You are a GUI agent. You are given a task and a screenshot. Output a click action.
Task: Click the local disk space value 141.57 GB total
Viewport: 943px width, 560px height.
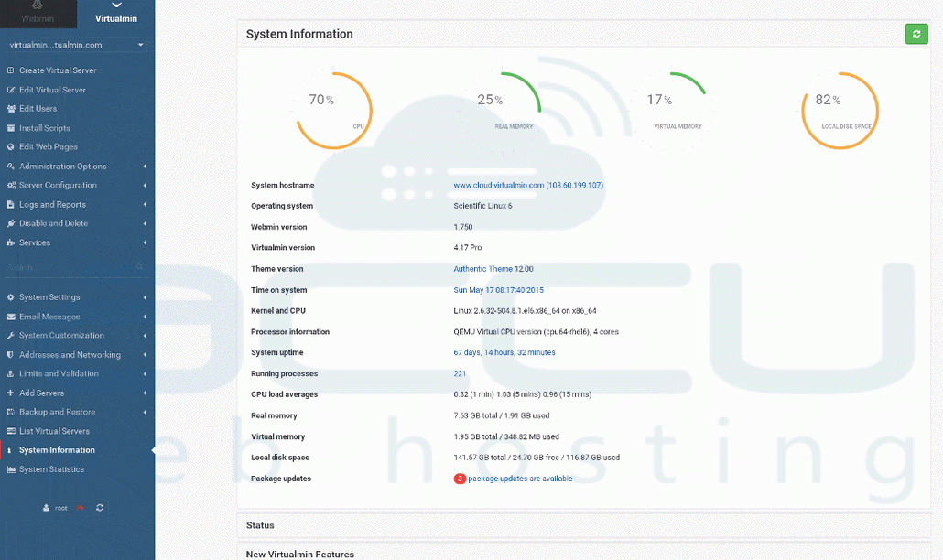[537, 458]
